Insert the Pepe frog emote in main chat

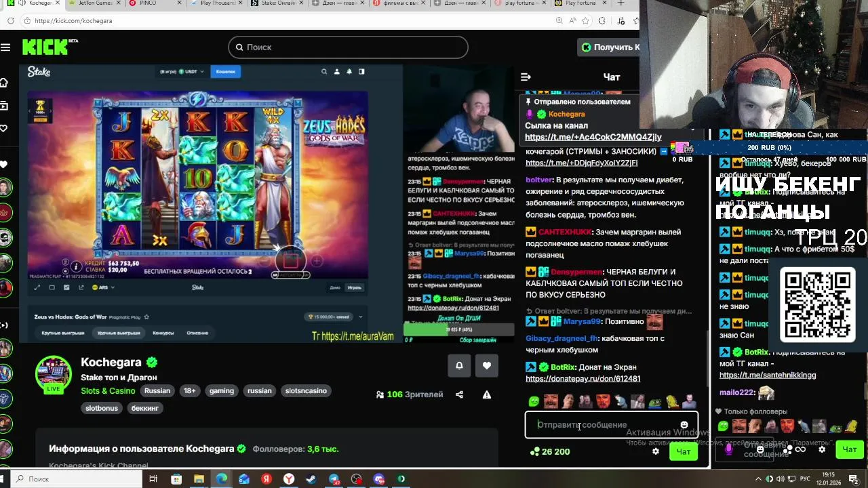(x=654, y=402)
